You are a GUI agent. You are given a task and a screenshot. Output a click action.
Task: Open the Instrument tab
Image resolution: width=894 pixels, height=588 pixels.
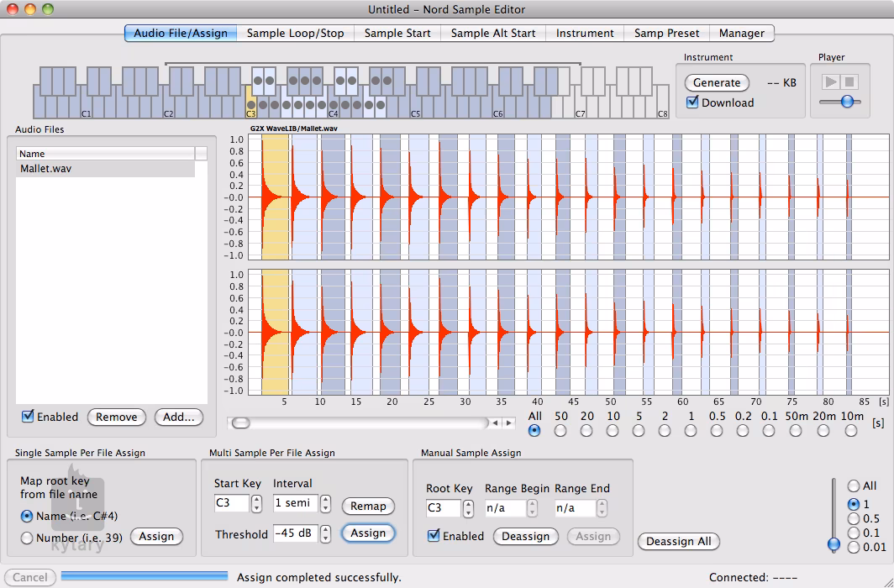coord(585,33)
